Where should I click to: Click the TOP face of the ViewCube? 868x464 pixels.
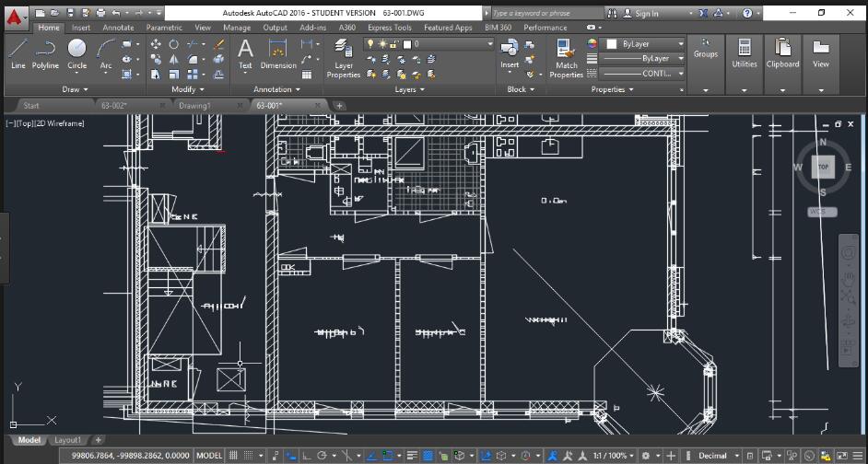pyautogui.click(x=823, y=167)
